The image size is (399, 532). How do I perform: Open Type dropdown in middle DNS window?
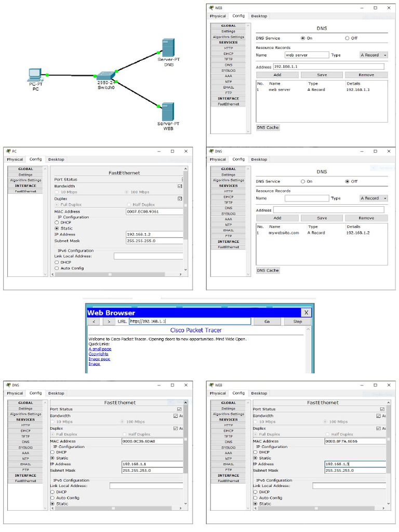click(374, 198)
